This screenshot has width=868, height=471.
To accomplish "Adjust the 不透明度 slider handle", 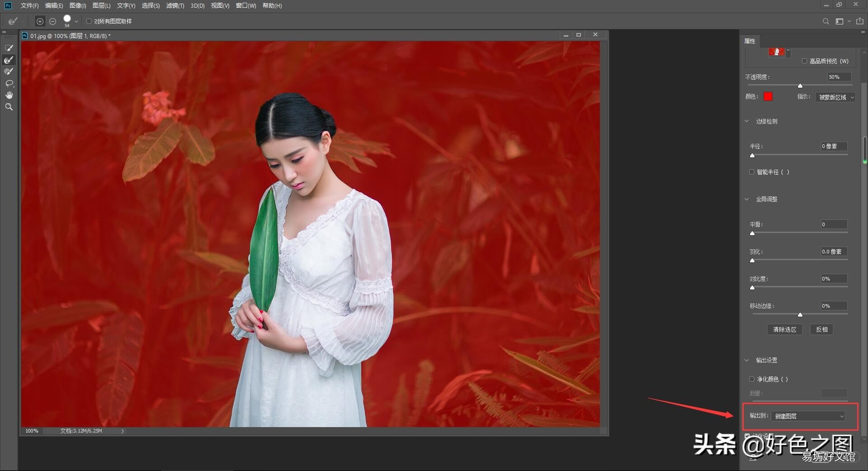I will (x=800, y=86).
